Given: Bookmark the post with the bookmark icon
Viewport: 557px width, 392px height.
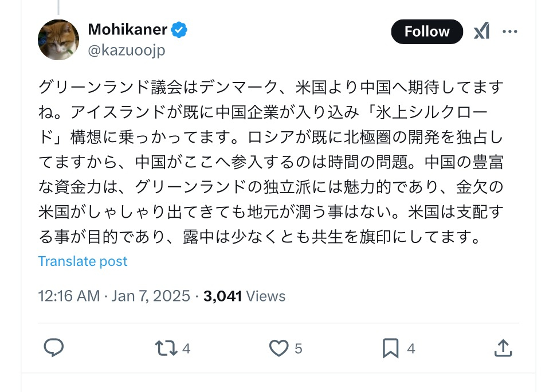Looking at the screenshot, I should click(x=391, y=348).
